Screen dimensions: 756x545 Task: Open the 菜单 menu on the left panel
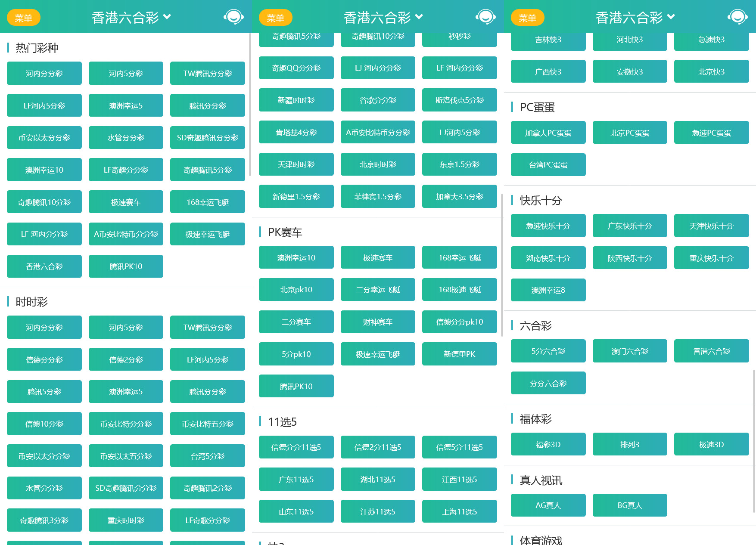[x=24, y=18]
